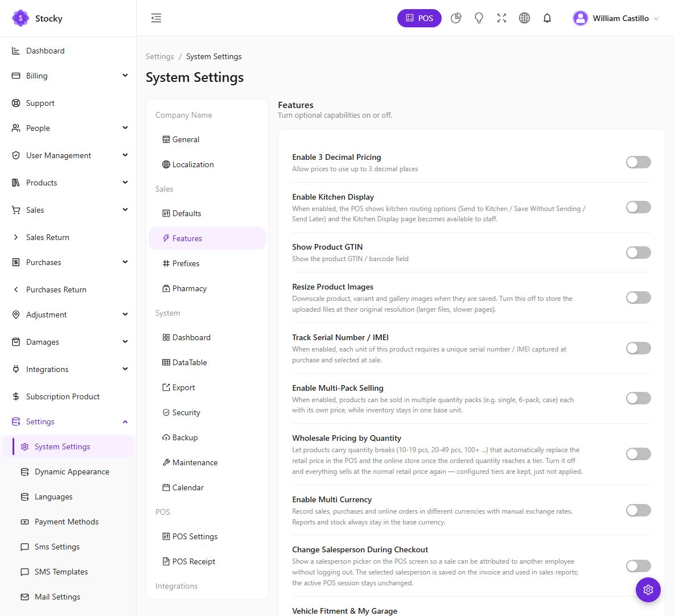Toggle Enable 3 Decimal Pricing switch
Viewport: 683px width, 616px height.
[x=638, y=162]
